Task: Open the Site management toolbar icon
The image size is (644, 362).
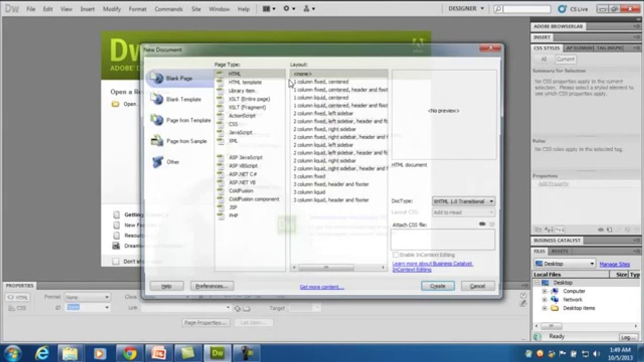Action: 309,9
